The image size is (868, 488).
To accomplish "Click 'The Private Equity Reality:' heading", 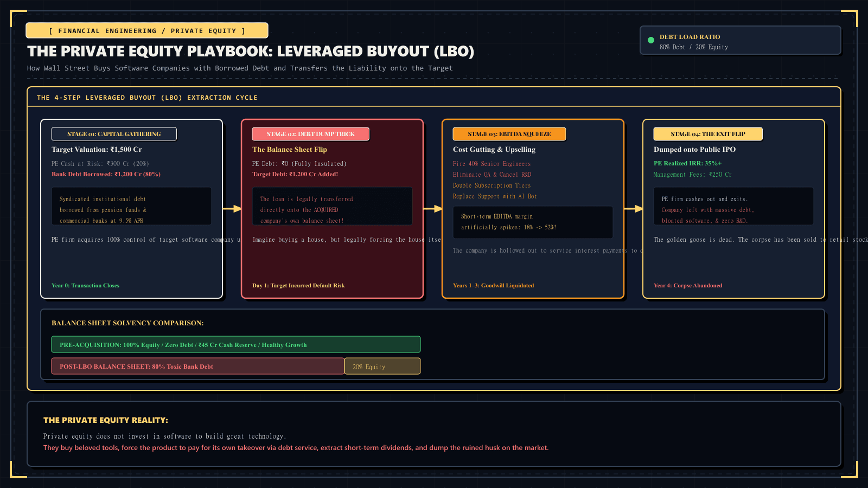I will [x=106, y=420].
